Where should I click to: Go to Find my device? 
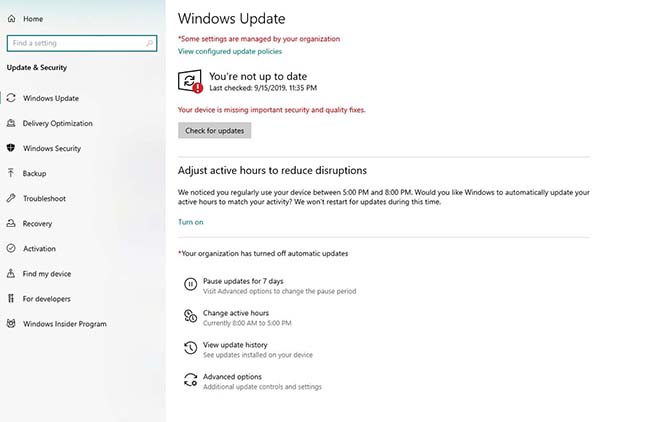[47, 274]
